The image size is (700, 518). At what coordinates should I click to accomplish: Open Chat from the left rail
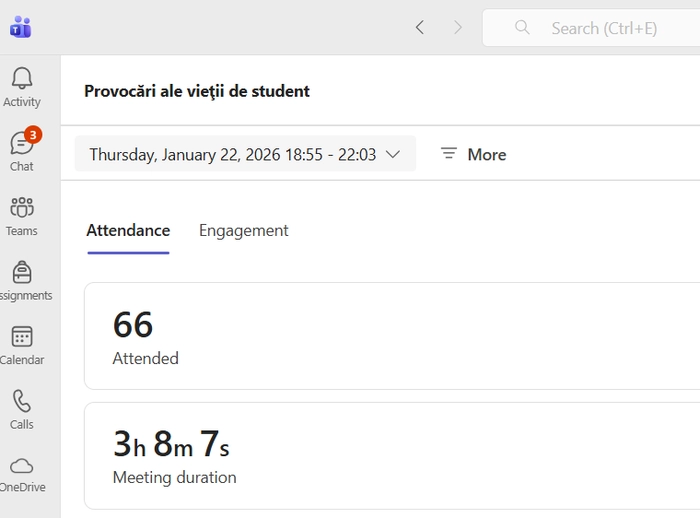coord(21,151)
